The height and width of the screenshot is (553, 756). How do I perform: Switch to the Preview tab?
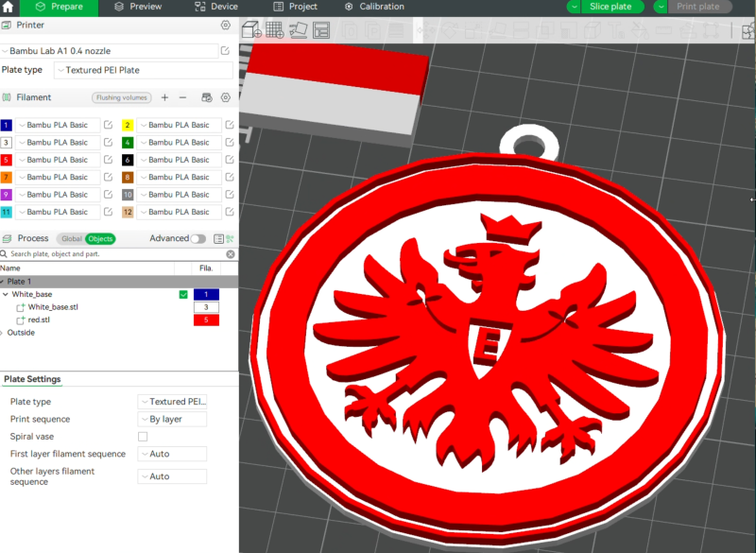(137, 7)
